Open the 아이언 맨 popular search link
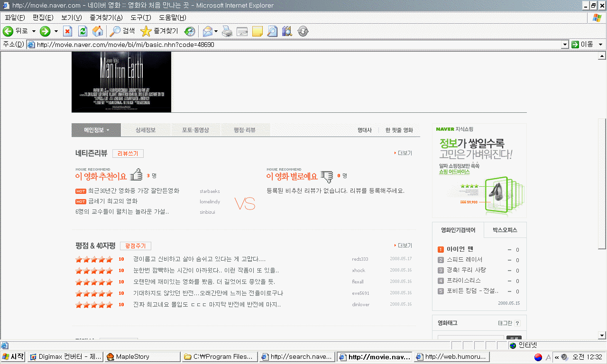 tap(460, 249)
